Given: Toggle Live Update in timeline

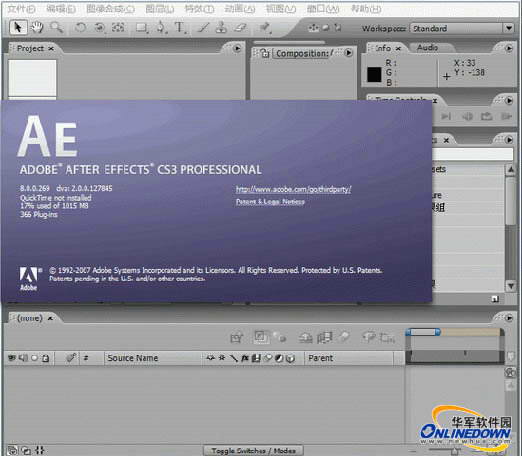Looking at the screenshot, I should click(261, 337).
